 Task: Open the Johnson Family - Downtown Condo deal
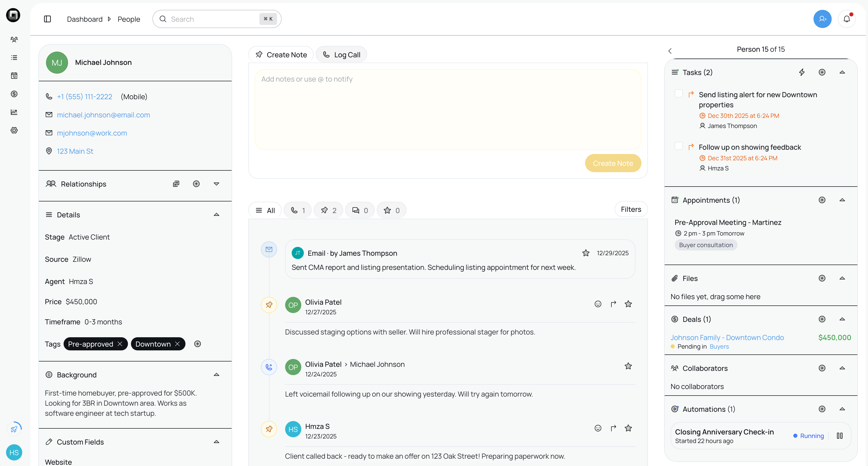[x=727, y=338]
